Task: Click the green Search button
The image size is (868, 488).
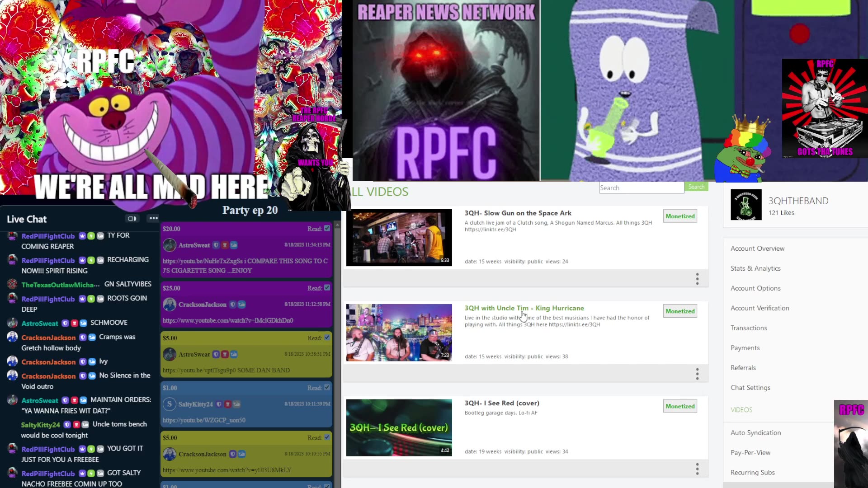Action: (x=696, y=186)
